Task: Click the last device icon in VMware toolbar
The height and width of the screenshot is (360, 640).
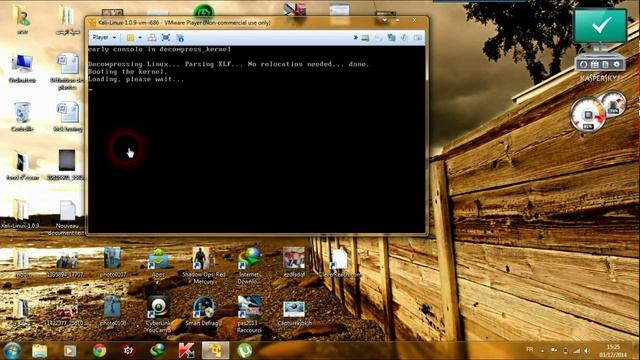Action: tap(418, 38)
